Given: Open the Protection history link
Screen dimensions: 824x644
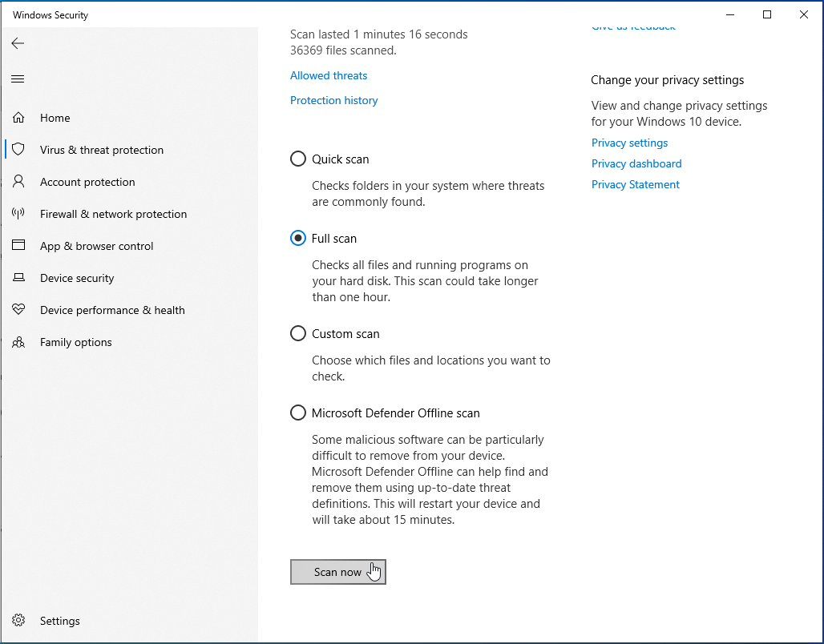Looking at the screenshot, I should [333, 100].
